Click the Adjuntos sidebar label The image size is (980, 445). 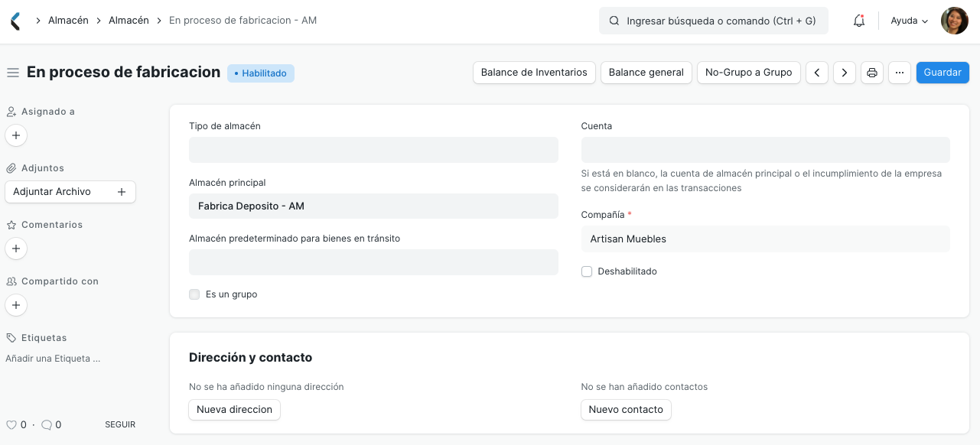(43, 168)
